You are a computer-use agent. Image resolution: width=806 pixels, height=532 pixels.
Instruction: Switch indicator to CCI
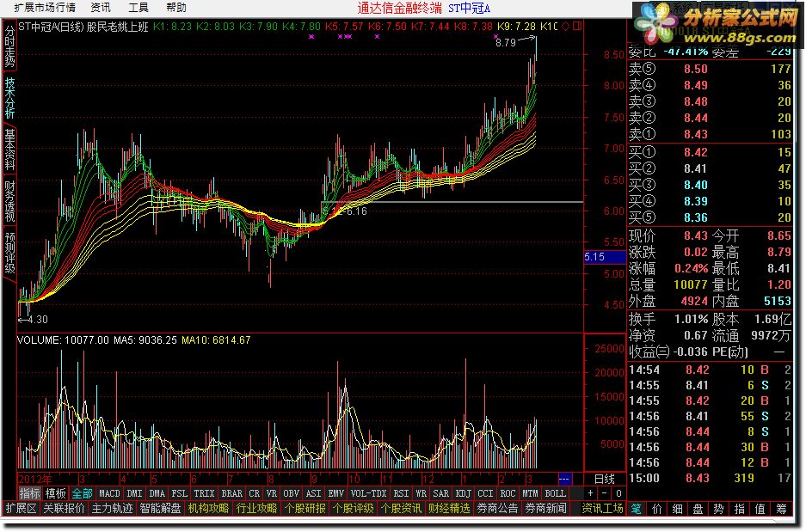coord(486,493)
